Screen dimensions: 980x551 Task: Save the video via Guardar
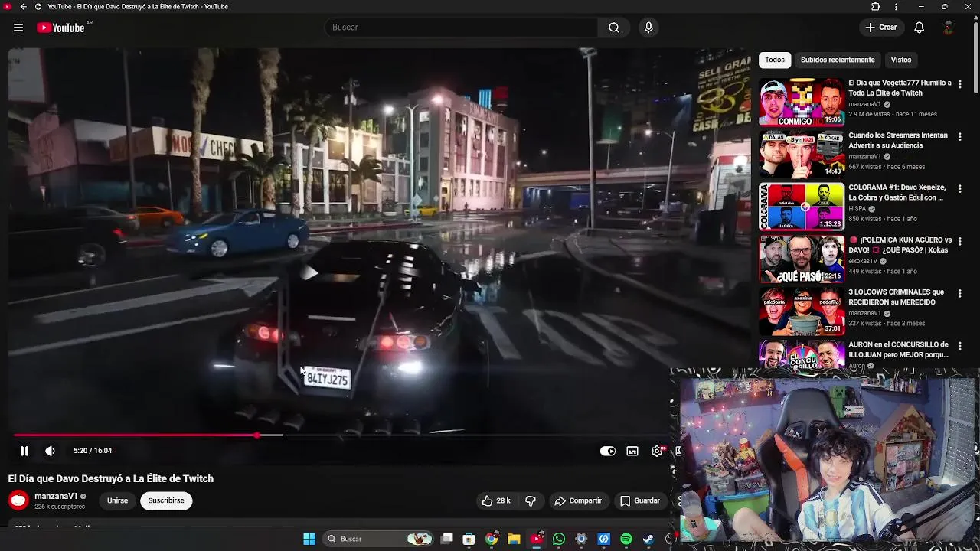(640, 500)
